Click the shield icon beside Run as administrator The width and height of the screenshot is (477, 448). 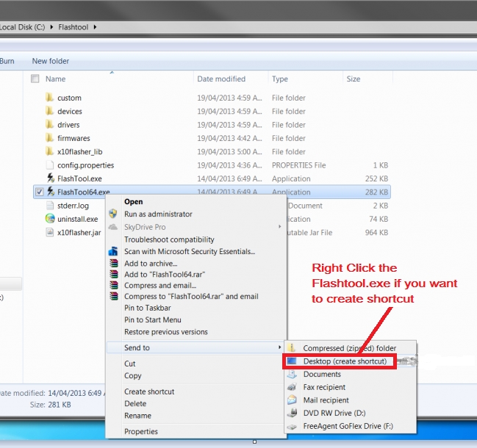113,214
